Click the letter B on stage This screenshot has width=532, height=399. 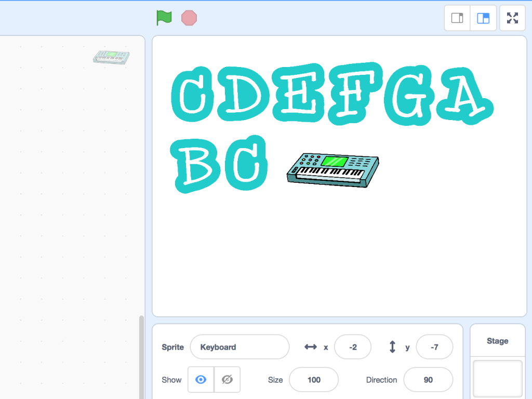(195, 166)
